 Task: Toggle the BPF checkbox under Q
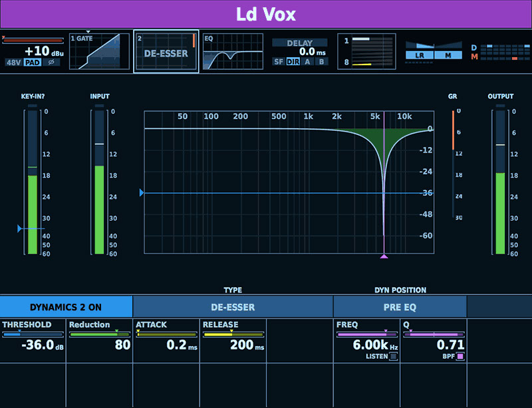460,357
